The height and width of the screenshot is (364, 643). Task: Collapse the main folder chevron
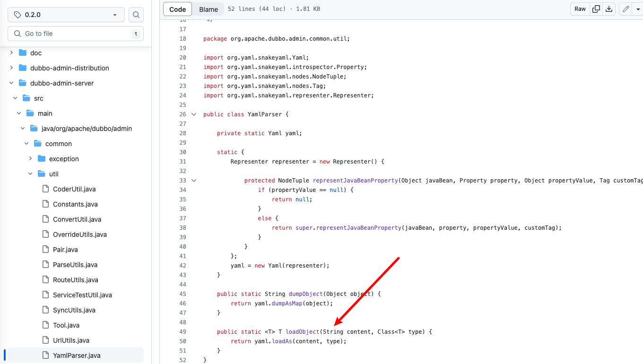click(x=19, y=113)
